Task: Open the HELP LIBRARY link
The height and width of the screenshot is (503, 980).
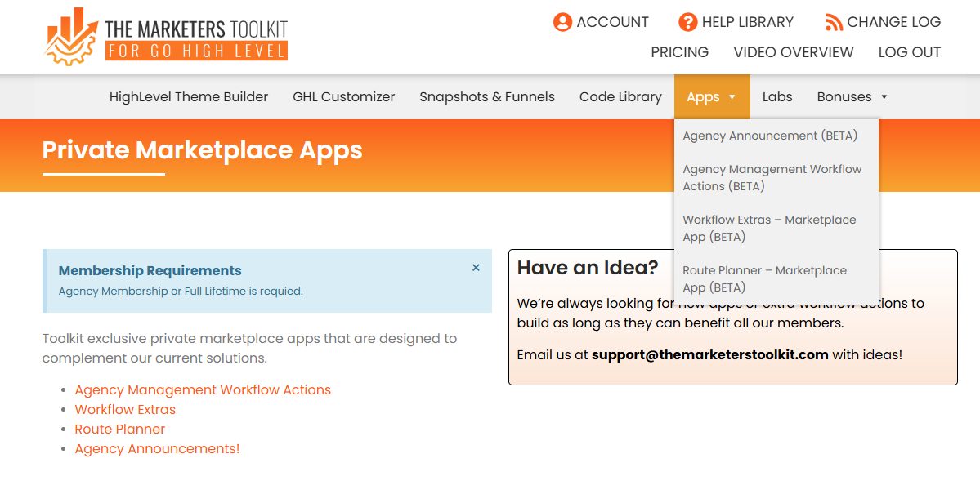Action: pyautogui.click(x=748, y=23)
